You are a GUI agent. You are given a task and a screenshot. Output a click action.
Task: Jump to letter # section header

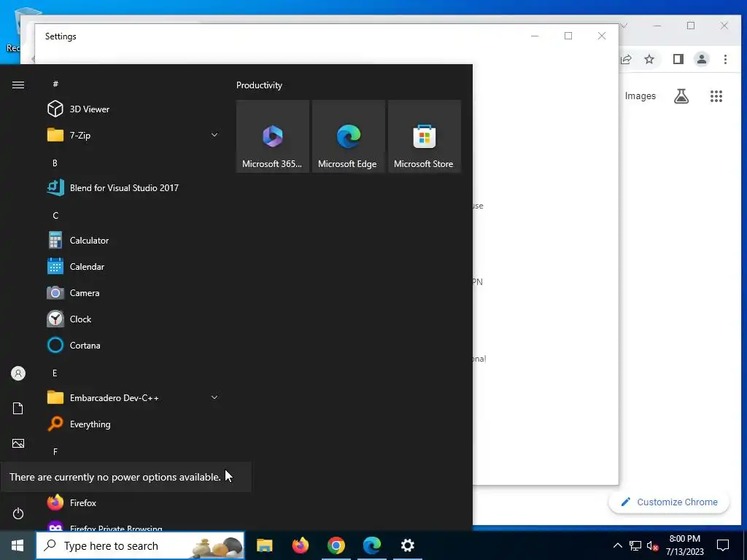[55, 84]
